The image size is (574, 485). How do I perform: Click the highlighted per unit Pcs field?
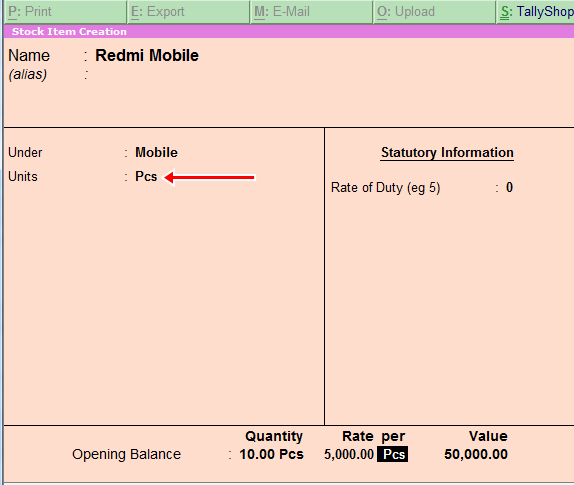point(392,454)
